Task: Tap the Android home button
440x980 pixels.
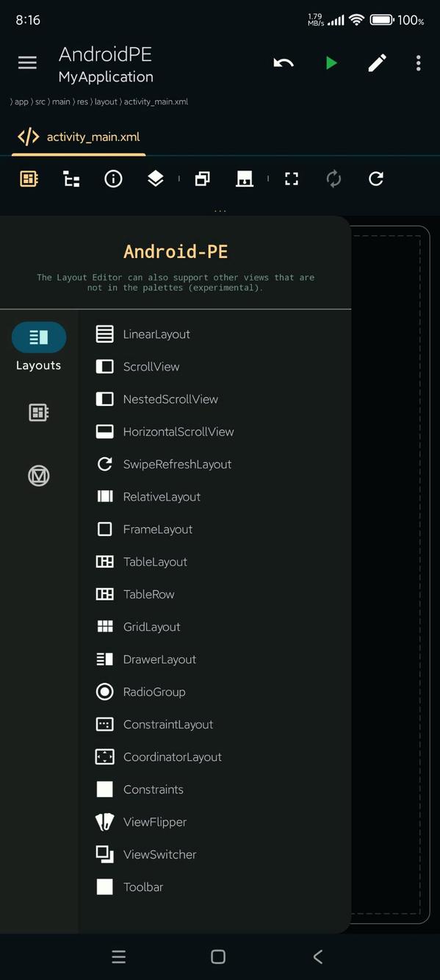Action: (x=218, y=956)
